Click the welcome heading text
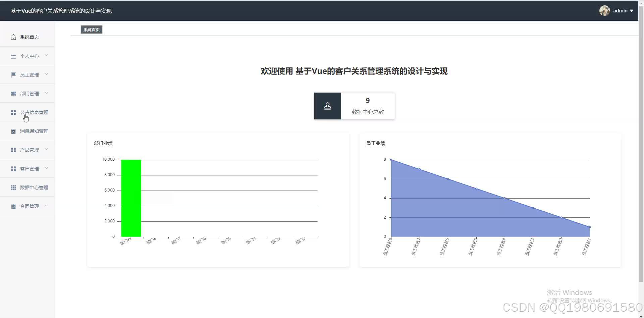The width and height of the screenshot is (644, 318). pyautogui.click(x=354, y=71)
